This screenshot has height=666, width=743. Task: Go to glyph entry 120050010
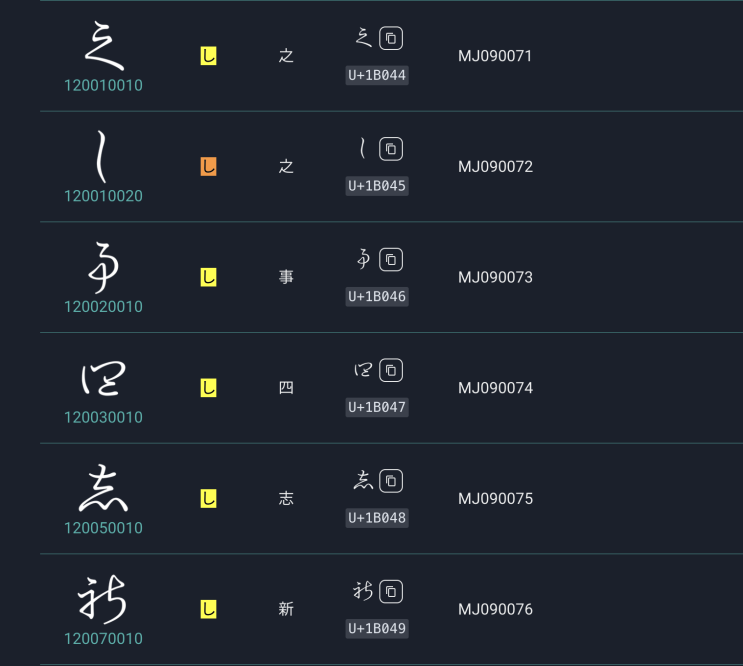[x=103, y=528]
